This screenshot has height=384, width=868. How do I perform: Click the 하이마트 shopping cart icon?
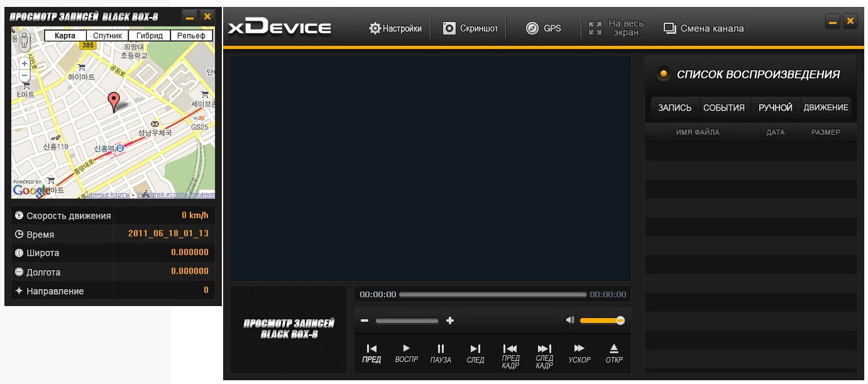pos(81,67)
